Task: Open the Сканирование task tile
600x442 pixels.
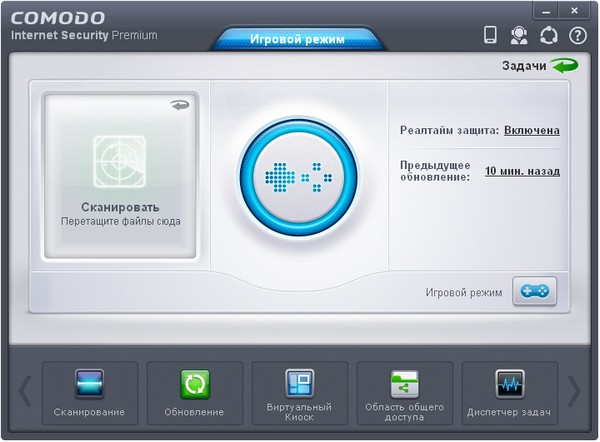Action: pos(90,393)
